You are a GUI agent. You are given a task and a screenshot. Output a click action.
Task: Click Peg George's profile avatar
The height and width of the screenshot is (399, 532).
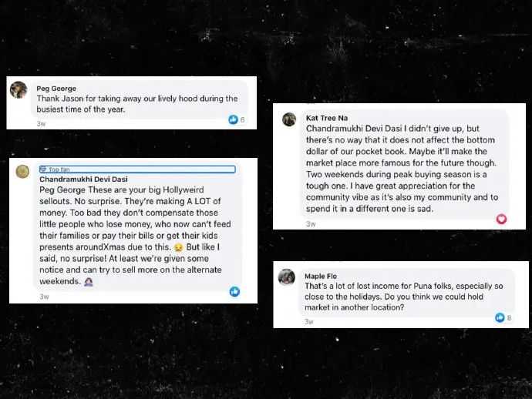tap(19, 90)
